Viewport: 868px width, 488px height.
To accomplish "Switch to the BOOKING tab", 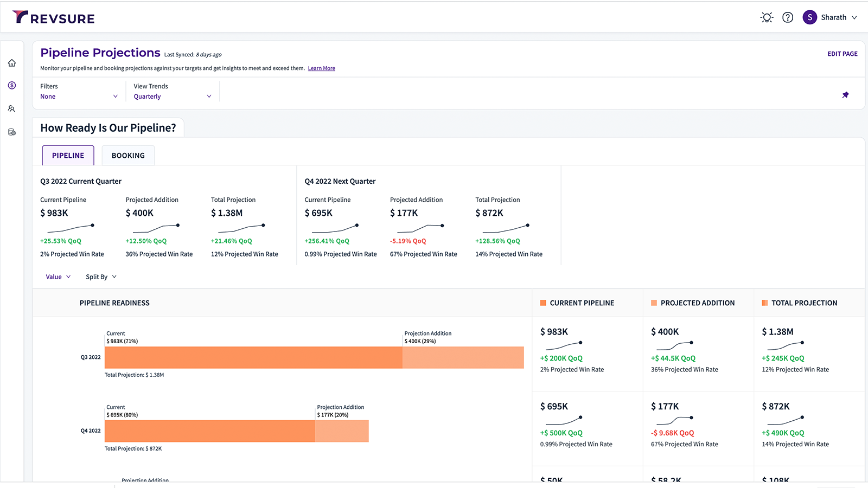I will pyautogui.click(x=128, y=156).
